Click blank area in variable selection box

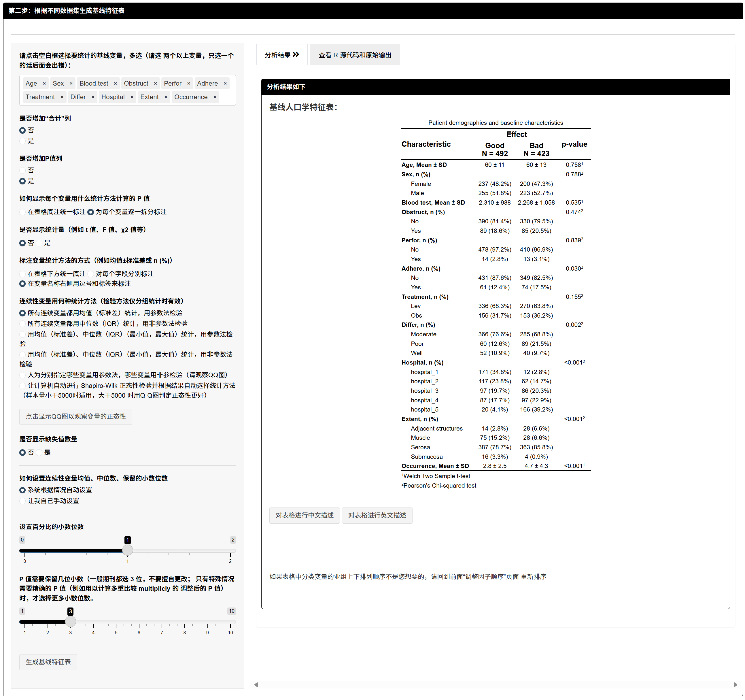pos(227,97)
